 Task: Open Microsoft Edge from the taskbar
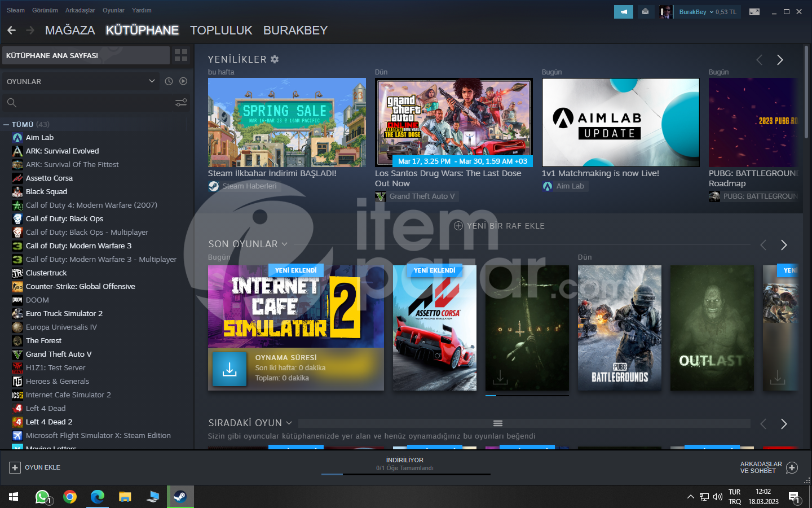tap(98, 497)
